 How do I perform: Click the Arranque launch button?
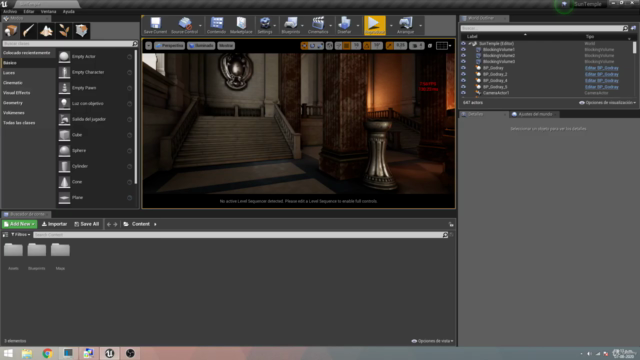(405, 25)
